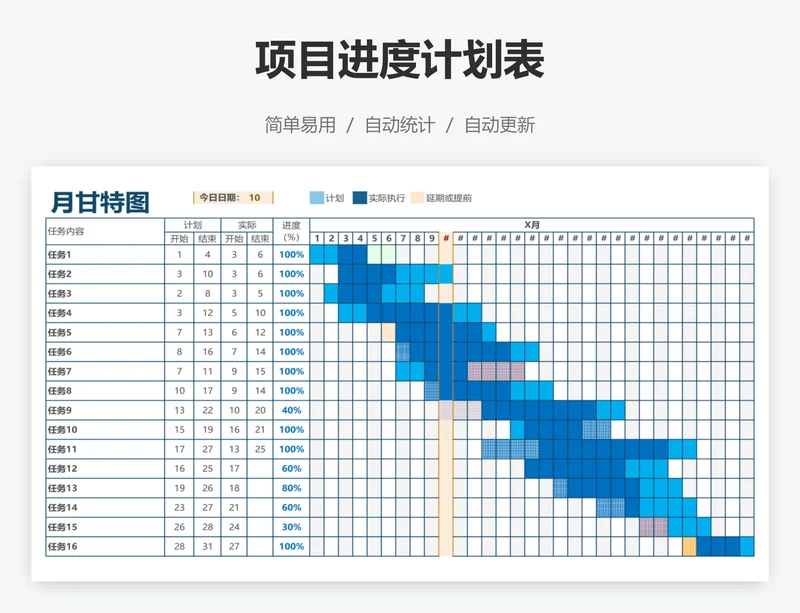Click the 60% progress cell for 任务14
800x613 pixels.
(291, 507)
